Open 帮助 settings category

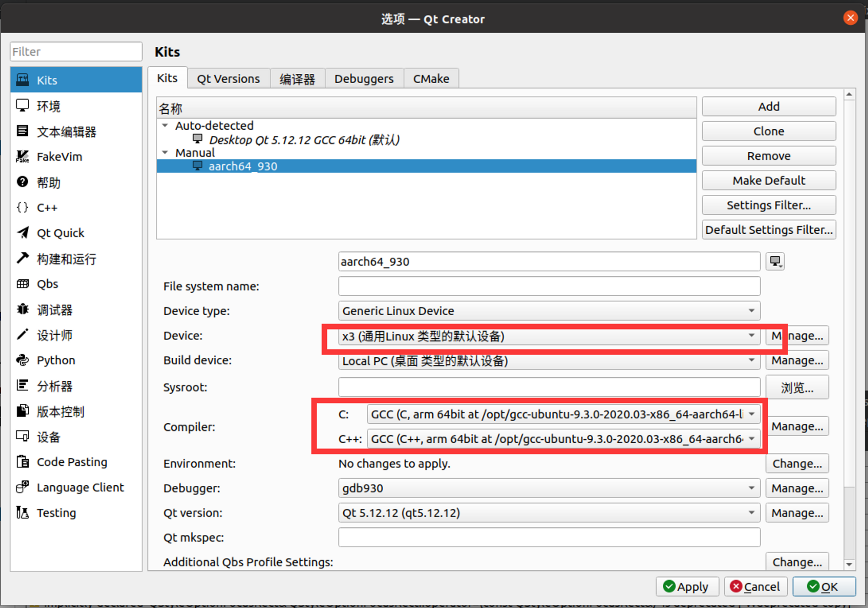point(76,182)
